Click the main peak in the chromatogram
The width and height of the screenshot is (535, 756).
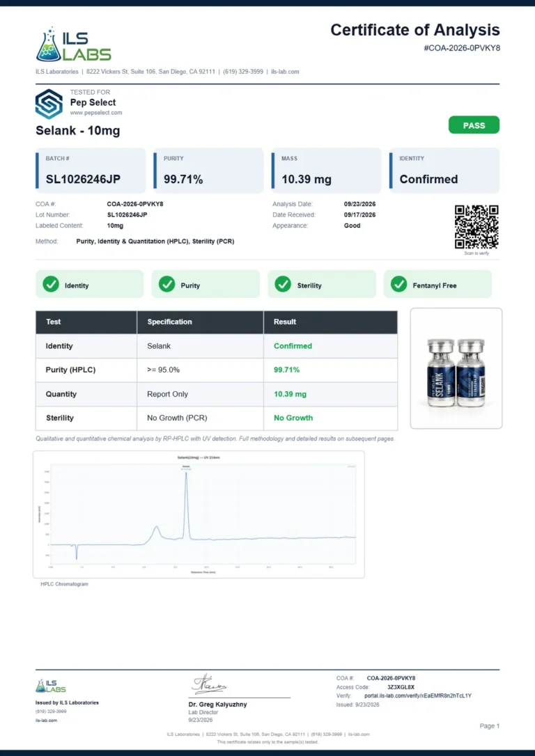186,504
